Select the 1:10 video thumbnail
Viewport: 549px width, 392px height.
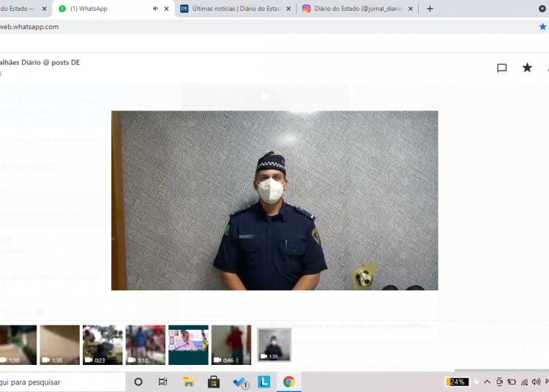[146, 344]
